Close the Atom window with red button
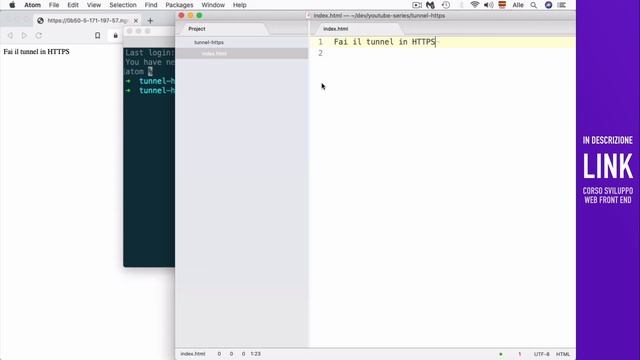640x360 pixels. (181, 16)
